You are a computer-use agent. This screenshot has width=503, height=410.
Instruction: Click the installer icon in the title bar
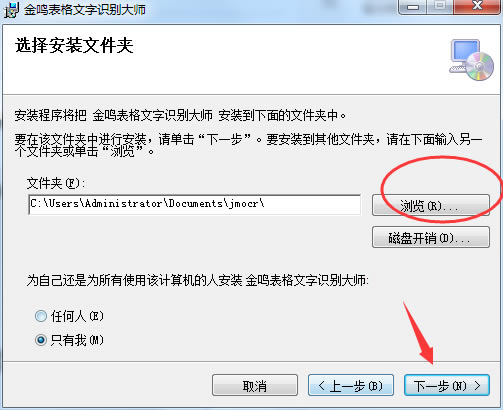pos(12,9)
